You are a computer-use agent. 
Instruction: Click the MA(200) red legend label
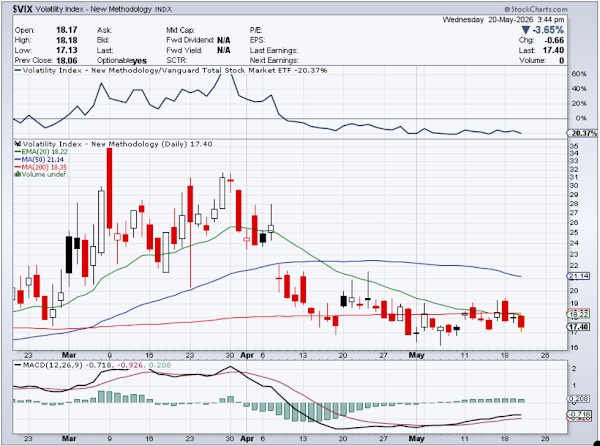(x=41, y=167)
